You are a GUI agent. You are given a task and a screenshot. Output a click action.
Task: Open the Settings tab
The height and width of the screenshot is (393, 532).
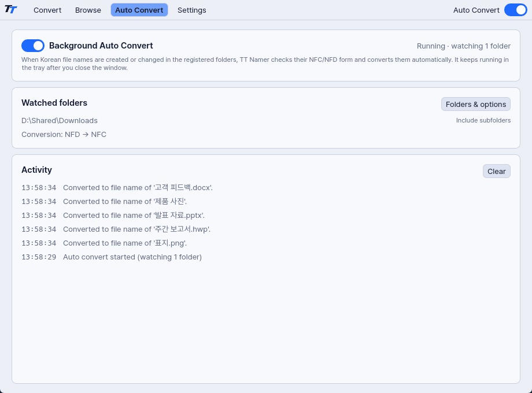[x=192, y=10]
